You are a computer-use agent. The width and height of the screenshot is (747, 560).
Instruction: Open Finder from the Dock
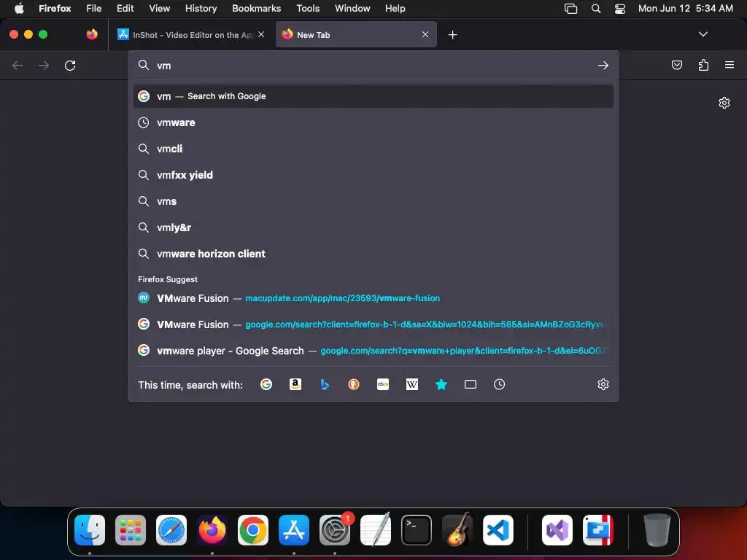pos(90,530)
